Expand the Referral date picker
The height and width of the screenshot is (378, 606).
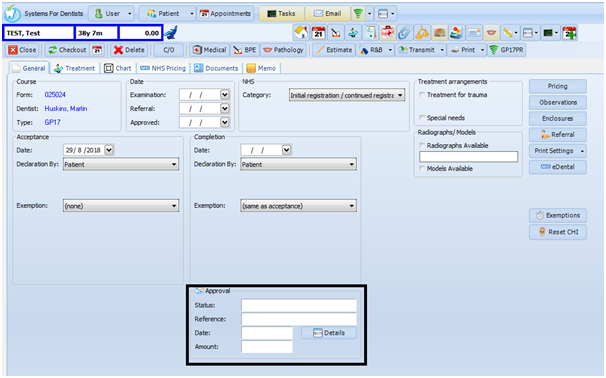click(225, 109)
